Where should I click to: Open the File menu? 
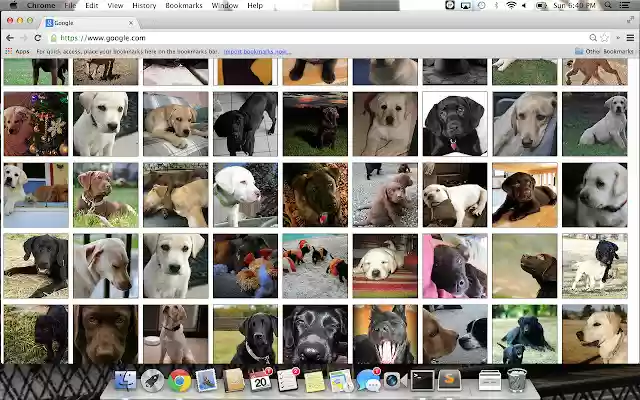(x=70, y=5)
